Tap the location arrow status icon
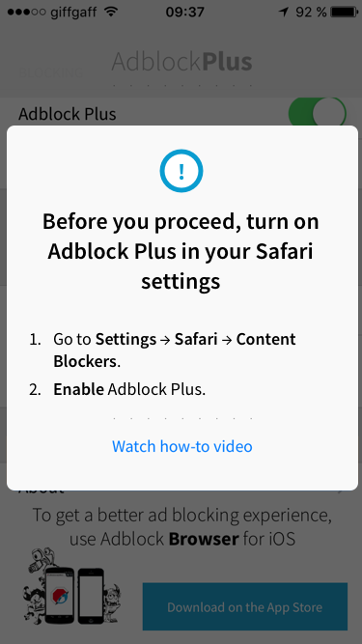 (x=284, y=12)
